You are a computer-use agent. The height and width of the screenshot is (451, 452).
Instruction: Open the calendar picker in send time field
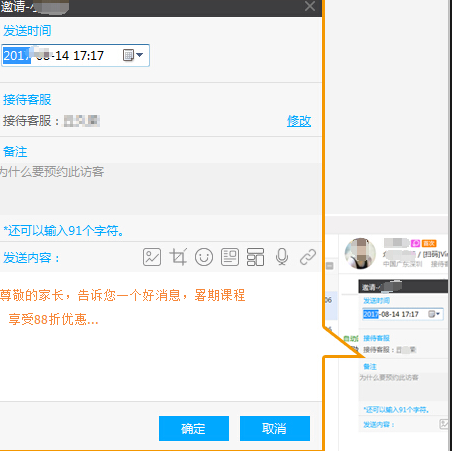pos(133,55)
